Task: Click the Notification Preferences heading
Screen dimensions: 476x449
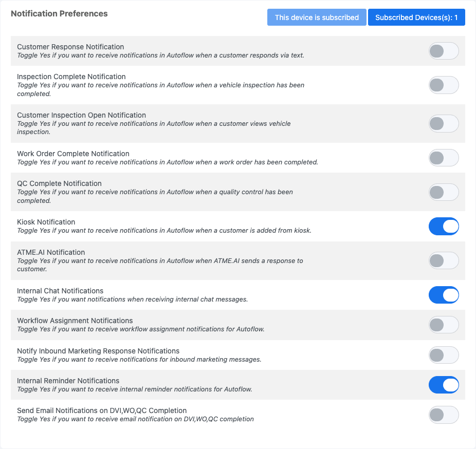Action: coord(59,14)
